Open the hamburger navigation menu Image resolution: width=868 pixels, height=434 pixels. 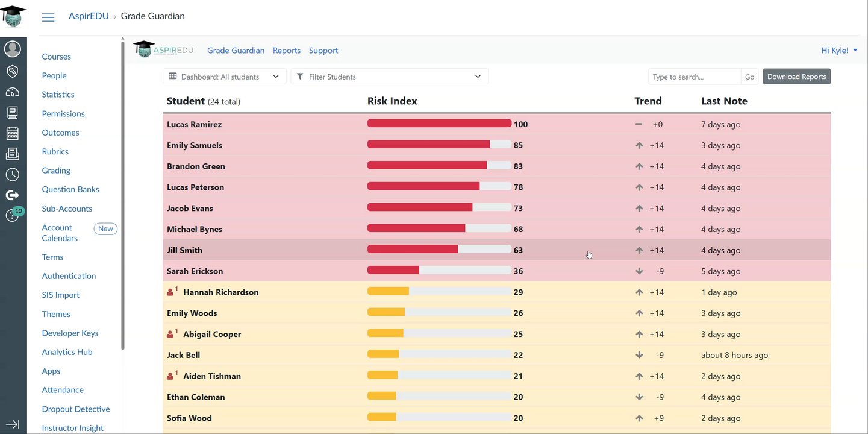click(x=48, y=17)
